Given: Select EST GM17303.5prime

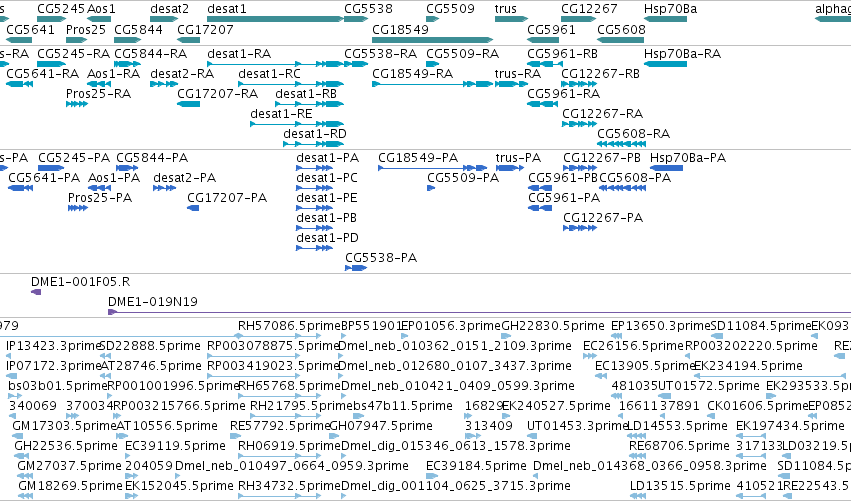Looking at the screenshot, I should pos(64,426).
